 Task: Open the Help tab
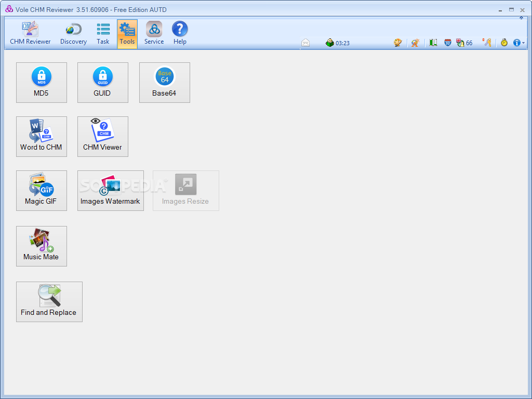click(x=180, y=34)
